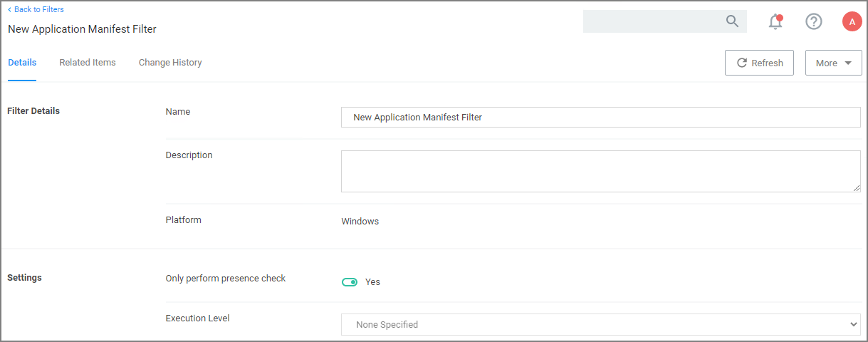Click inside the Description text area

(600, 171)
